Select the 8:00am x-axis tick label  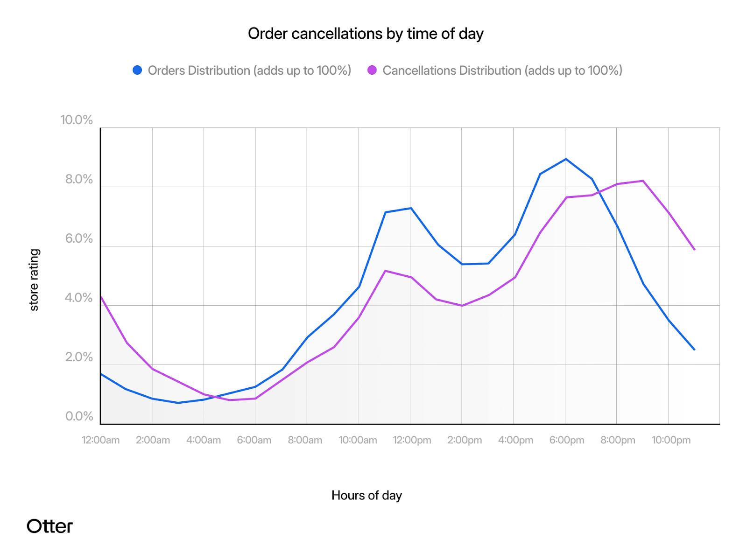click(x=305, y=440)
